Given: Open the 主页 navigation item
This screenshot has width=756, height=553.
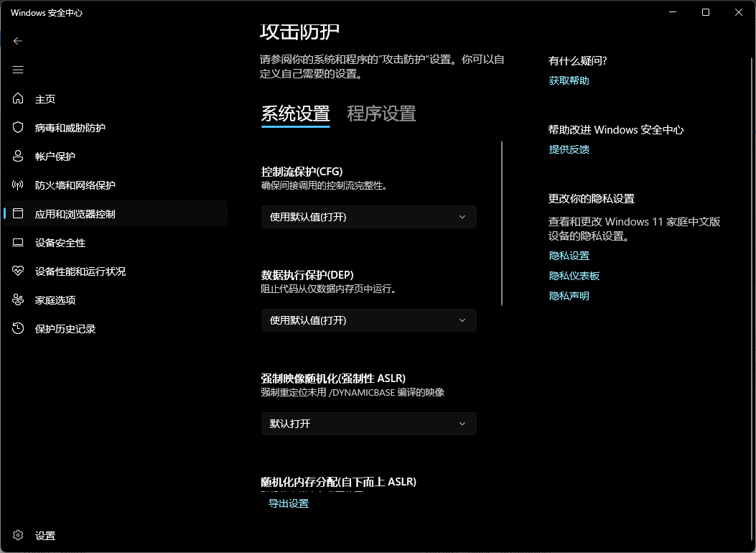Looking at the screenshot, I should coord(116,99).
